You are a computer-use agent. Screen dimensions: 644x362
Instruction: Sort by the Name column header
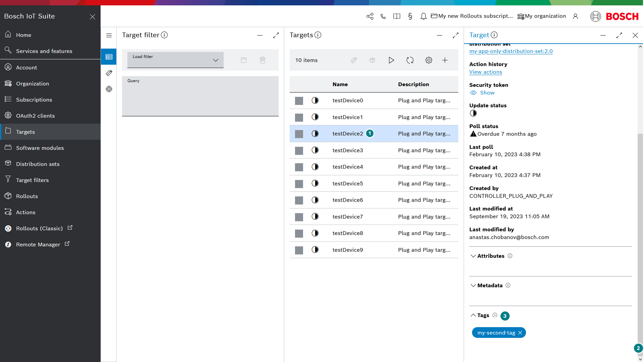340,84
